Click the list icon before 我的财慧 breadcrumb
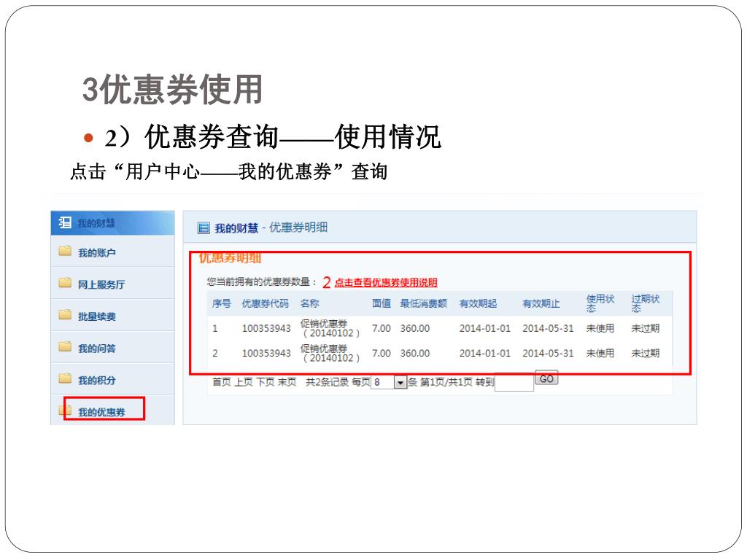Viewport: 747px width, 560px height. point(204,228)
